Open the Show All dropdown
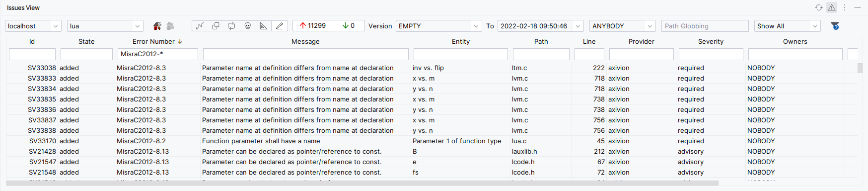 788,26
